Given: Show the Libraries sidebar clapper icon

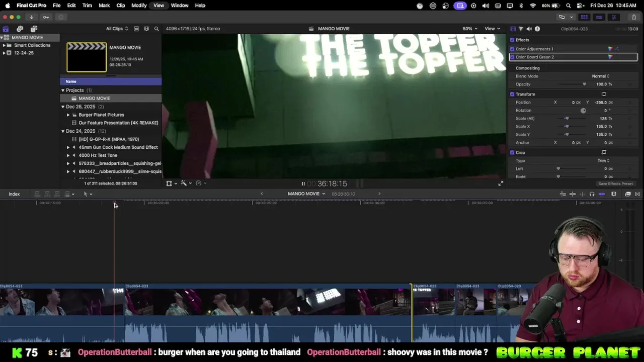Looking at the screenshot, I should pyautogui.click(x=6, y=29).
